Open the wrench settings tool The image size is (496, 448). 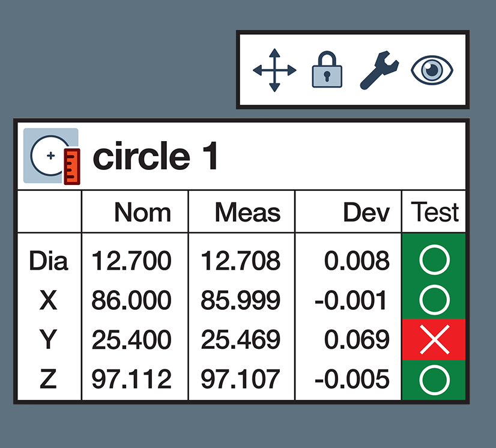[379, 71]
